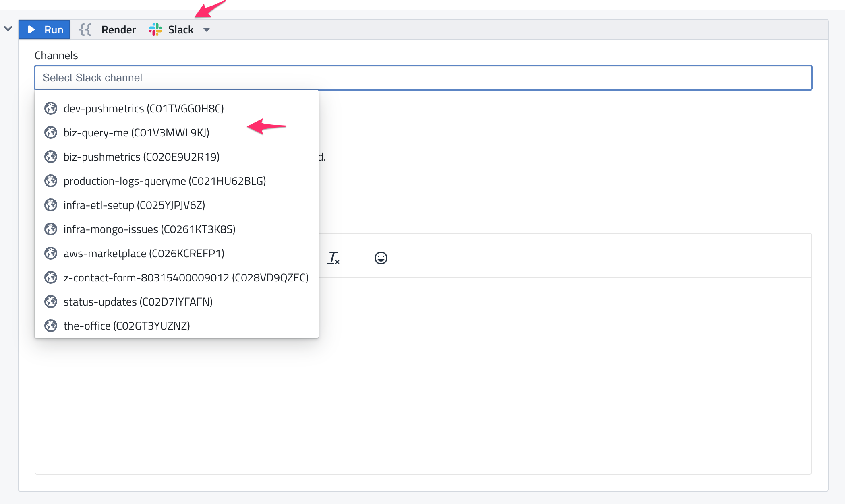The height and width of the screenshot is (504, 845).
Task: Select biz-query-me channel from list
Action: point(136,133)
